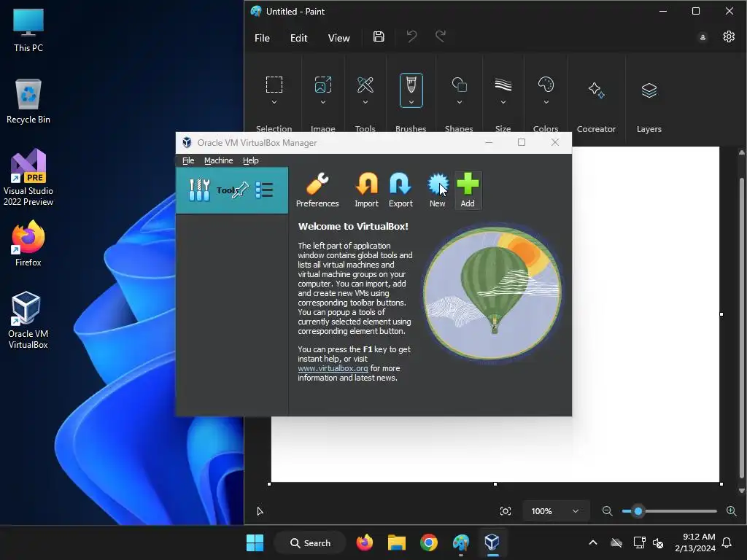This screenshot has width=747, height=560.
Task: Open the 100% zoom level dropdown
Action: 555,511
